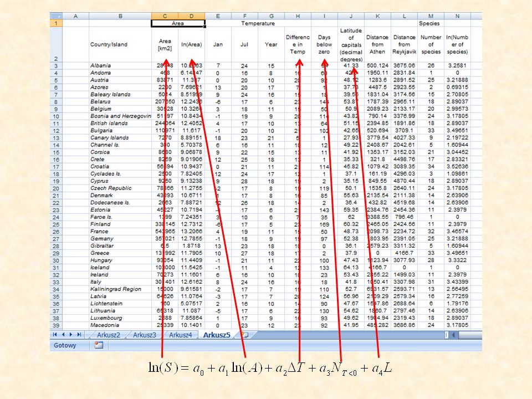The image size is (532, 399).
Task: Click the 'Distance from Reykjavik' header cell
Action: [x=404, y=44]
